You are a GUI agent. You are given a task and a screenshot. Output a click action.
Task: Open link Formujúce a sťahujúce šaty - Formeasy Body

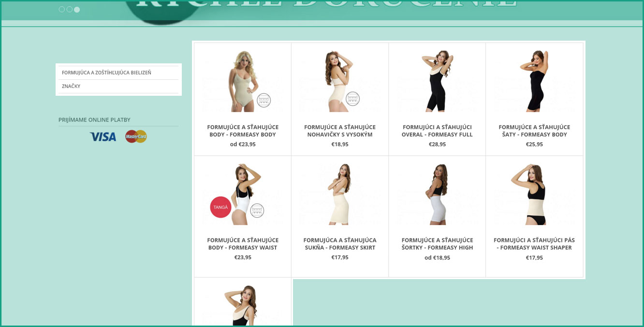coord(534,131)
